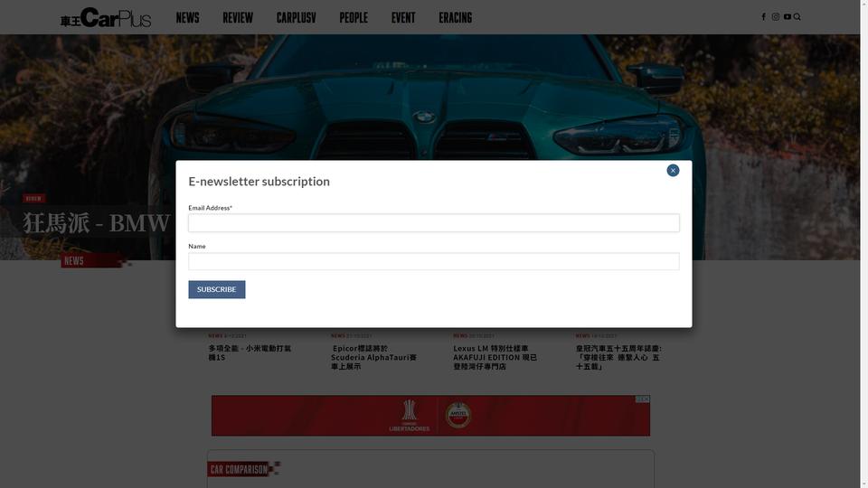Visit the Facebook page icon
Viewport: 868px width, 488px height.
tap(763, 16)
